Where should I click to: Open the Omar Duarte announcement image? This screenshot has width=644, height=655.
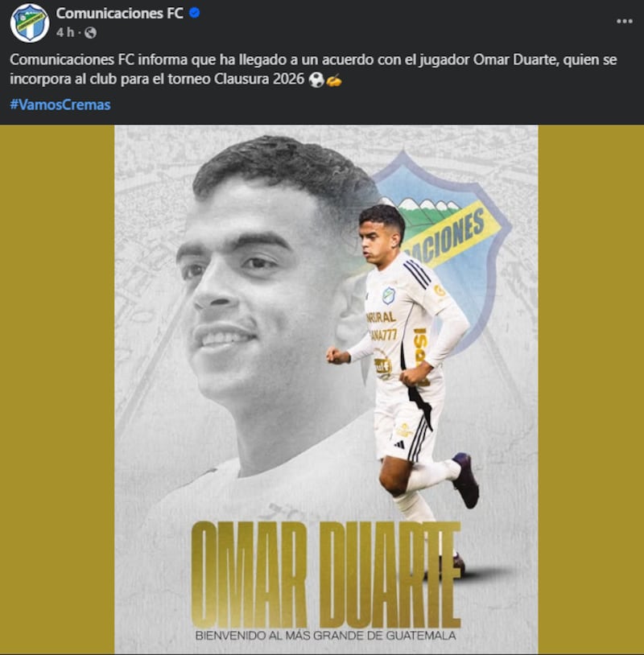coord(326,389)
